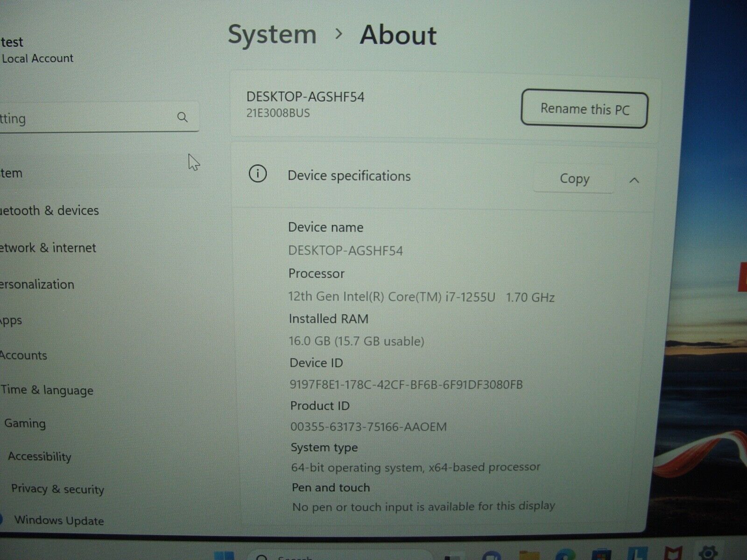This screenshot has height=560, width=747.
Task: Click the About page title
Action: click(x=398, y=35)
